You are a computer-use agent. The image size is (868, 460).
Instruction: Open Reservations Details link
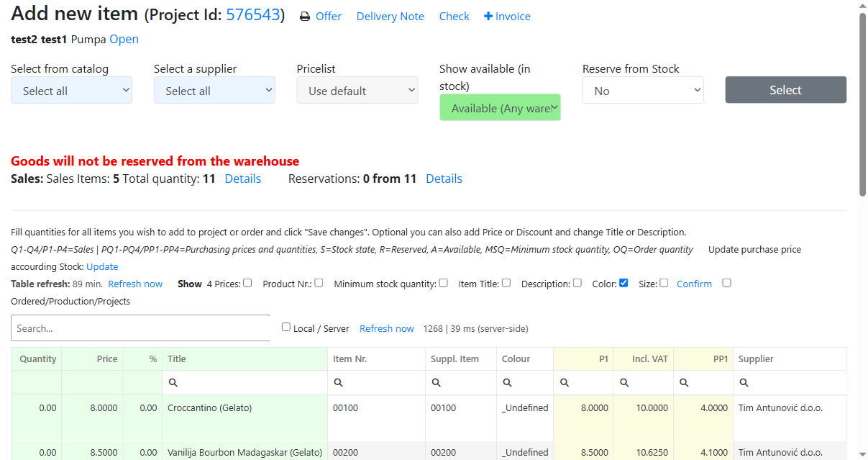point(444,179)
